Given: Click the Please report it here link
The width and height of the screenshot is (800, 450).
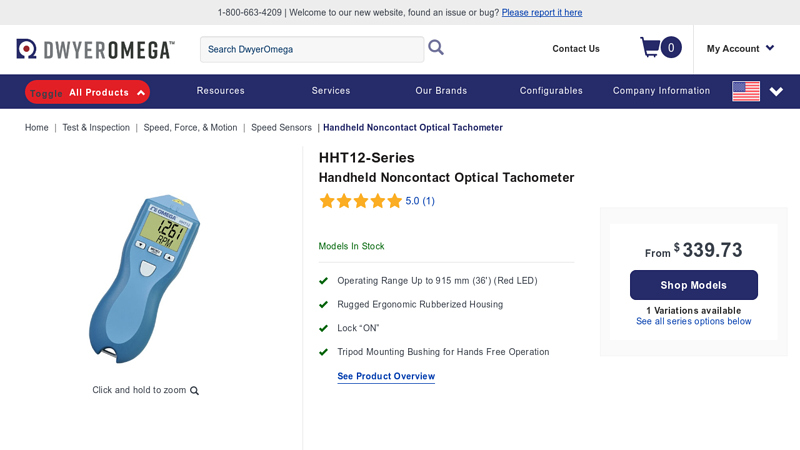Looking at the screenshot, I should (542, 13).
